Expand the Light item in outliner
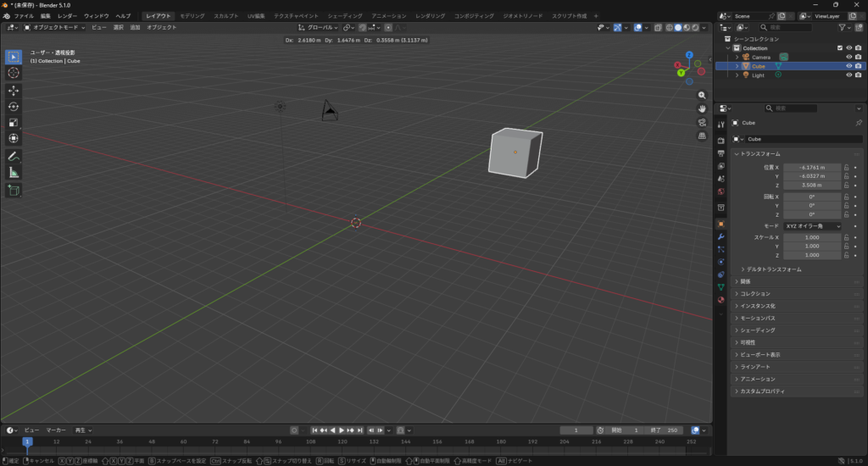The width and height of the screenshot is (868, 466). [x=737, y=75]
